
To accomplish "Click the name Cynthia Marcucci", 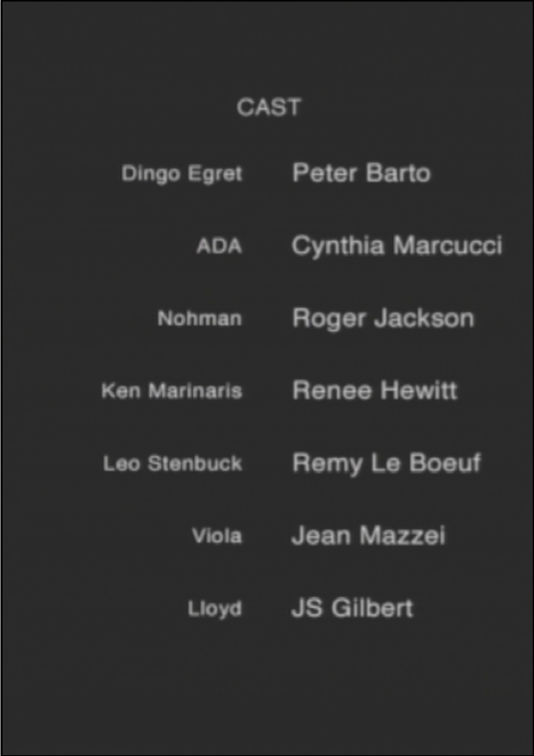I will (397, 246).
